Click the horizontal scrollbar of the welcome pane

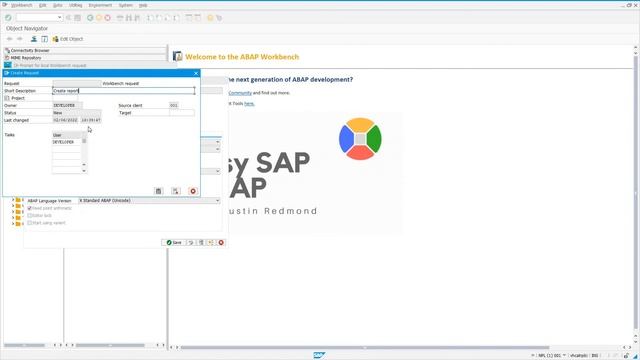point(364,347)
